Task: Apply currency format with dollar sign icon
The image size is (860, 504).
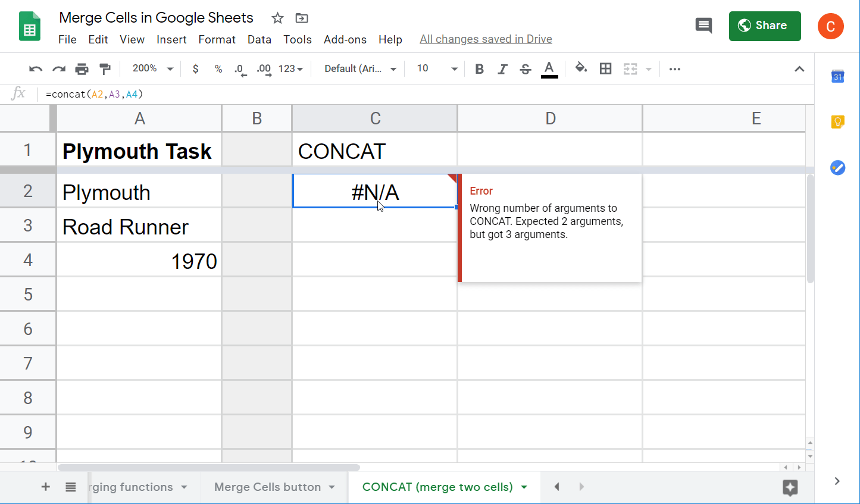Action: (195, 68)
